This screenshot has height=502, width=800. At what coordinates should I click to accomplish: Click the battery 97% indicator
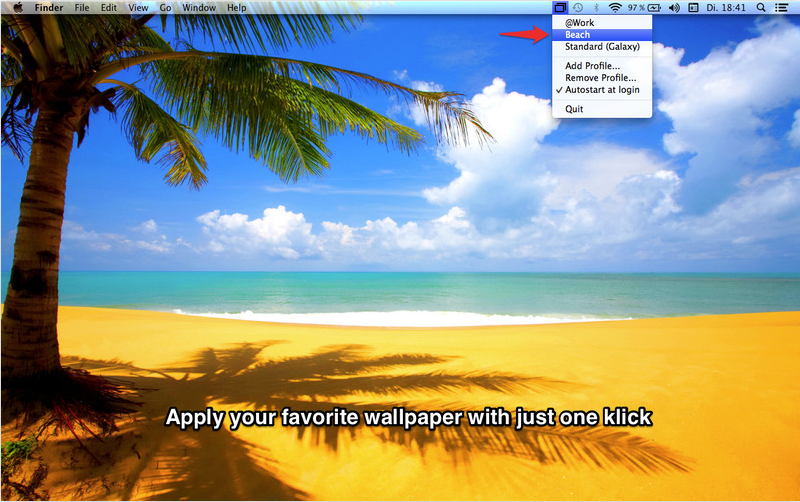[644, 7]
